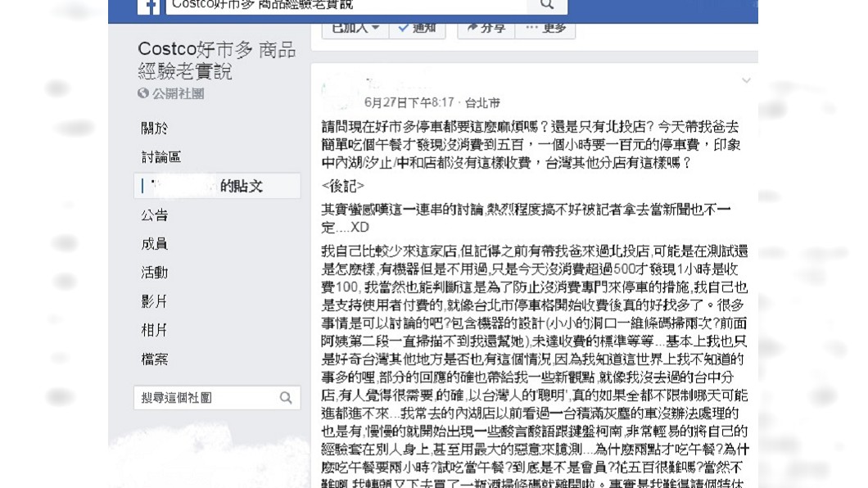Screen dimensions: 868x488
Task: Click the 分享 share button
Action: tap(486, 29)
